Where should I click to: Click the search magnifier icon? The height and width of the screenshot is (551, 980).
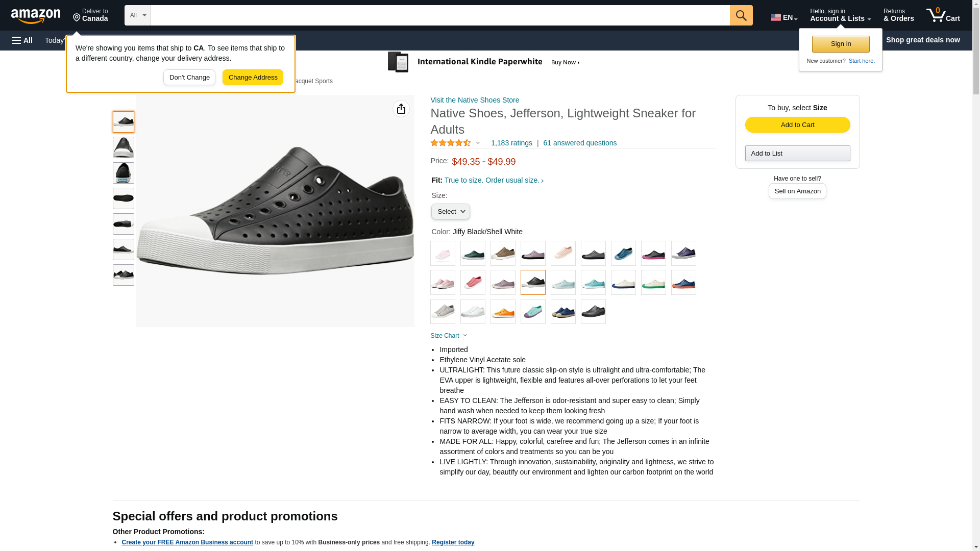pyautogui.click(x=741, y=15)
